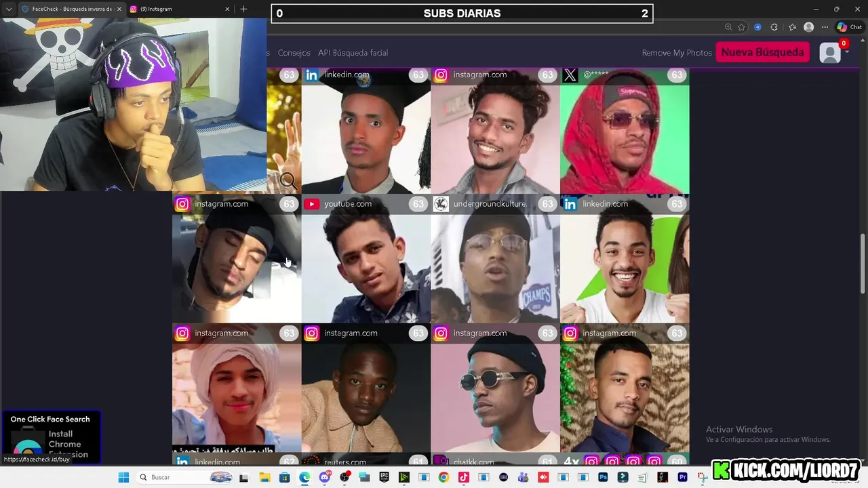The width and height of the screenshot is (868, 488).
Task: Click the 'reuters.com' source label
Action: pyautogui.click(x=345, y=462)
